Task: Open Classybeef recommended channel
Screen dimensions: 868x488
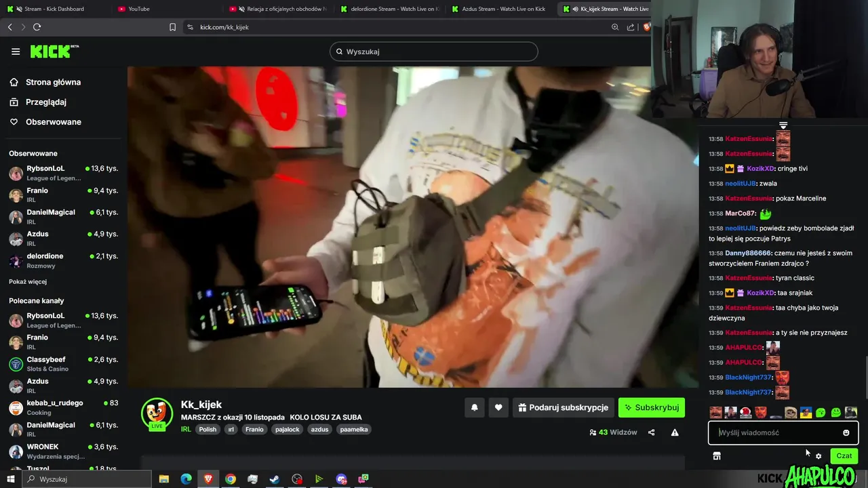Action: click(63, 364)
